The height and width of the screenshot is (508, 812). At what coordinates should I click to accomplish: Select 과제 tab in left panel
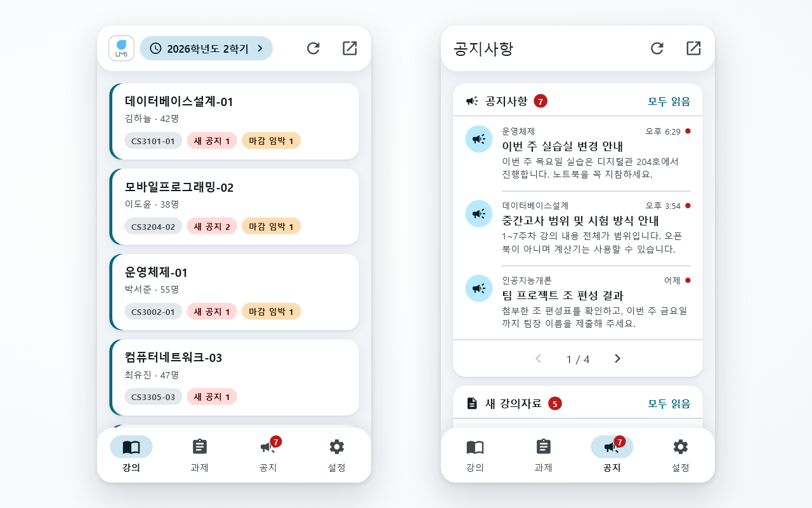click(x=200, y=455)
